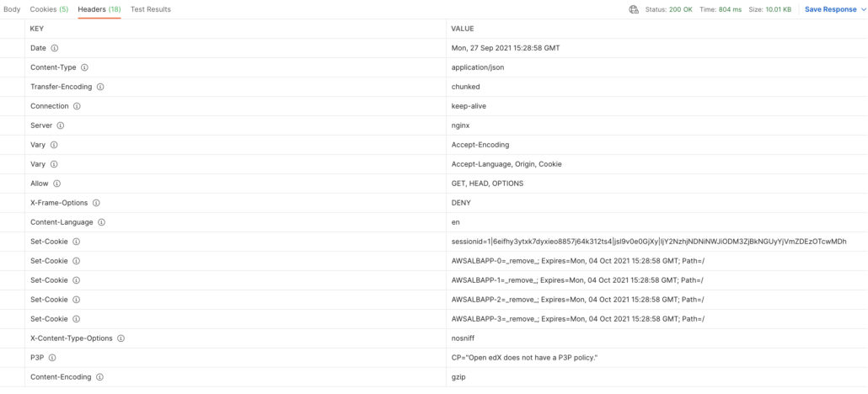Click the Status: 200 OK indicator

click(669, 9)
